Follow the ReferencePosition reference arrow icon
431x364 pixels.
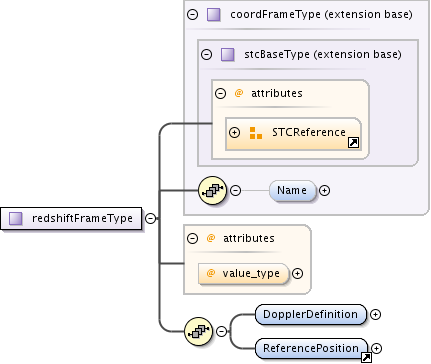(366, 358)
